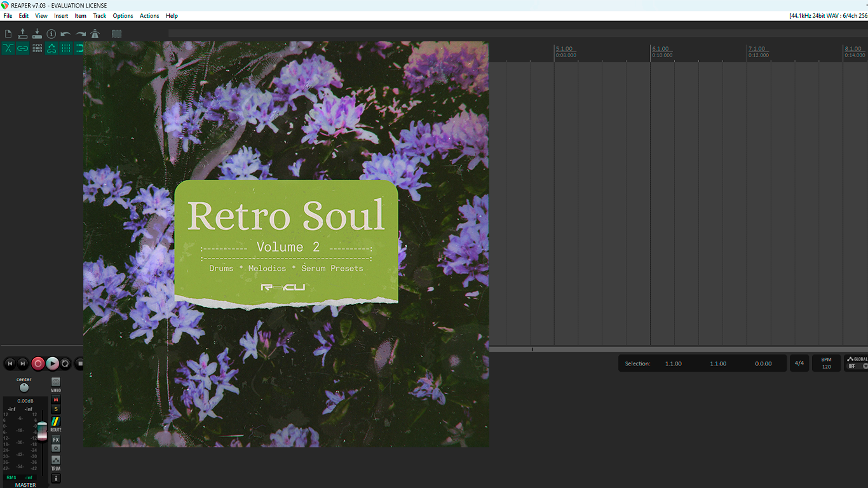Click master track info icon
868x488 pixels.
click(56, 478)
